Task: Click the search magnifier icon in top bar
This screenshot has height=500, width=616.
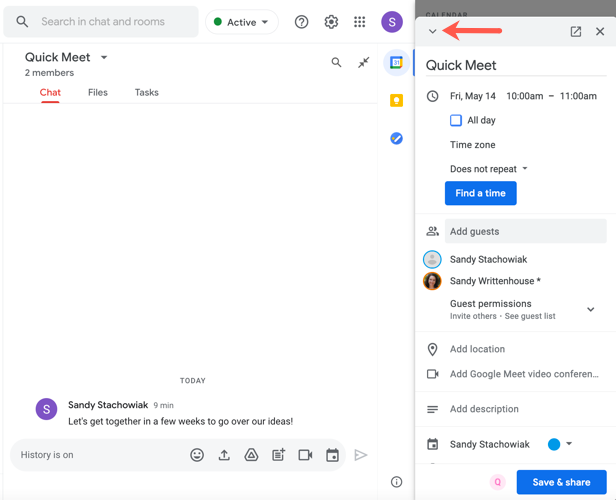Action: [22, 22]
